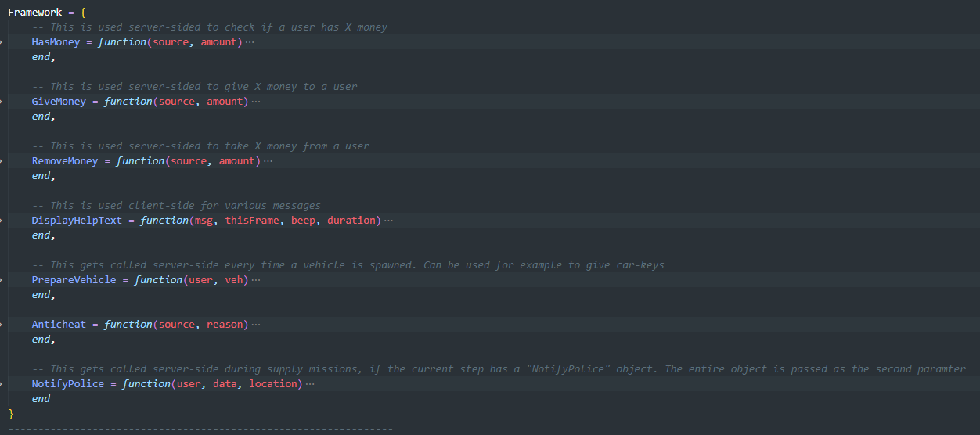Click the ellipsis after NotifyPolice parameters

pos(310,384)
